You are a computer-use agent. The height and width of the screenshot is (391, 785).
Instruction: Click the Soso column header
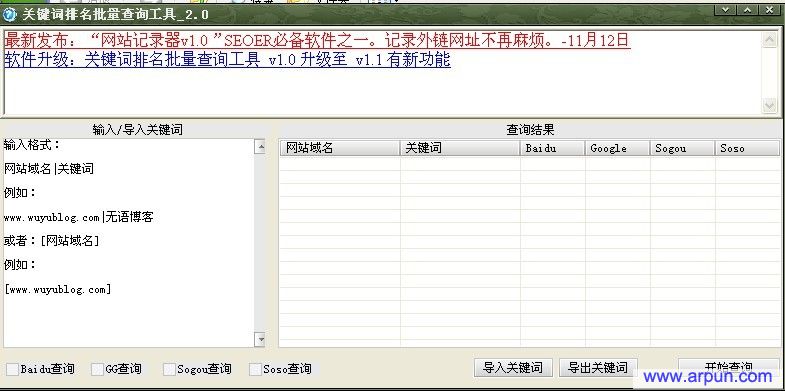747,148
